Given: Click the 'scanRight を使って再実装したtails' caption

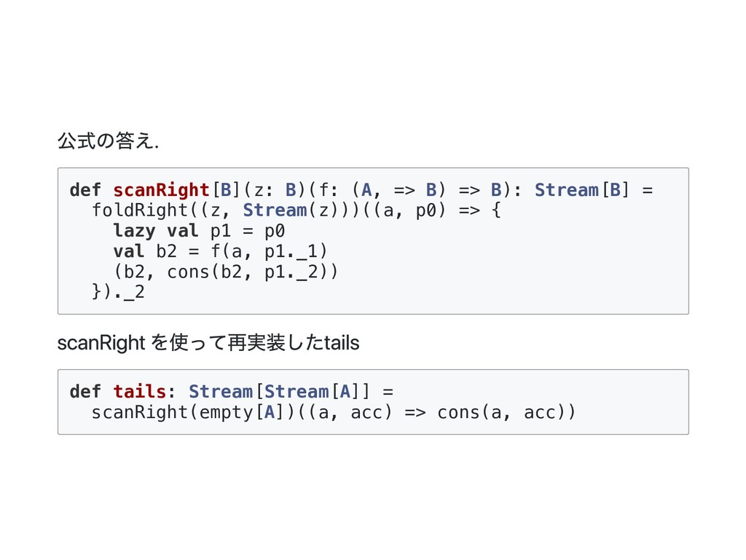Looking at the screenshot, I should click(208, 343).
